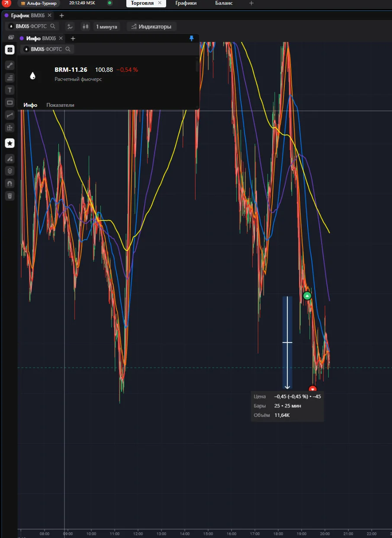Select the horizontal levels drawing tool
Image resolution: width=392 pixels, height=538 pixels.
coord(10,78)
